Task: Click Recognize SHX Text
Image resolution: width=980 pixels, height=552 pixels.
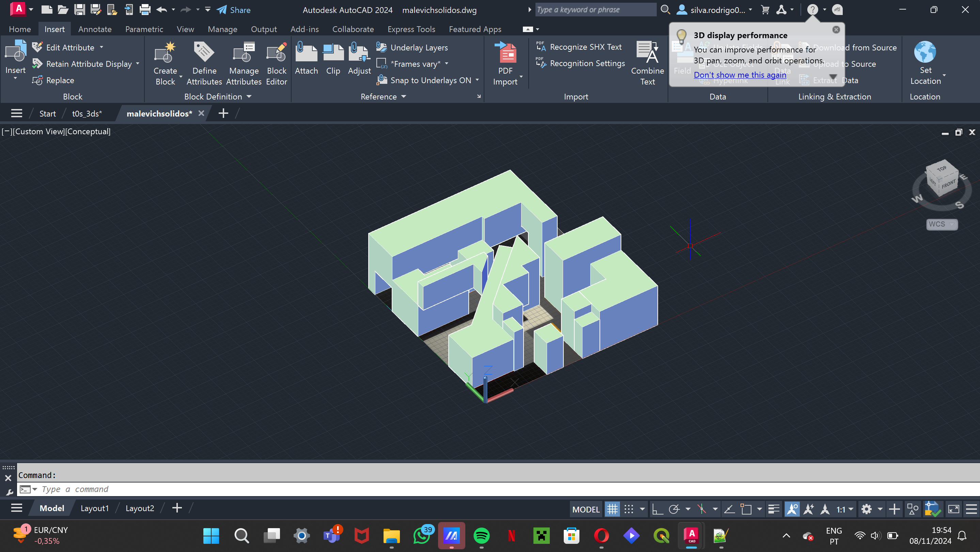Action: 579,47
